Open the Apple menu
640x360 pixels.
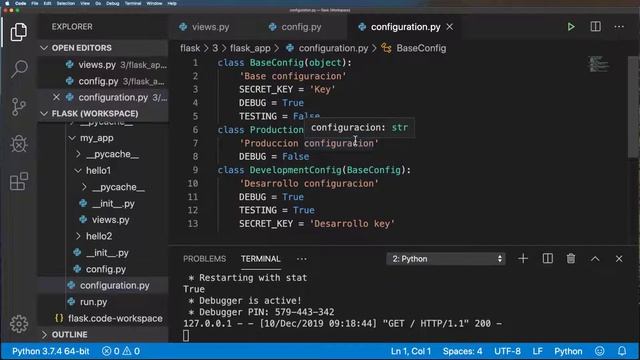coord(7,3)
